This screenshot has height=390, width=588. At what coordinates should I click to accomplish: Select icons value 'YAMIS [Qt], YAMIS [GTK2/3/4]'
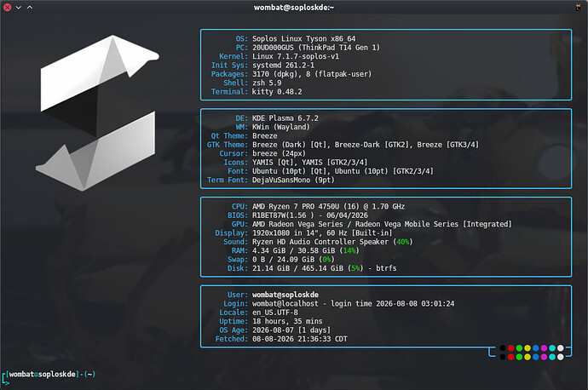tap(309, 163)
